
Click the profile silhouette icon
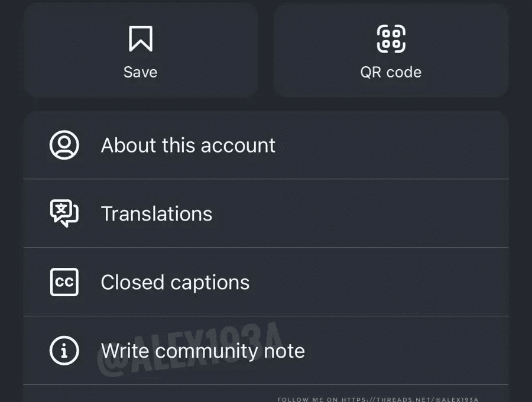coord(64,145)
